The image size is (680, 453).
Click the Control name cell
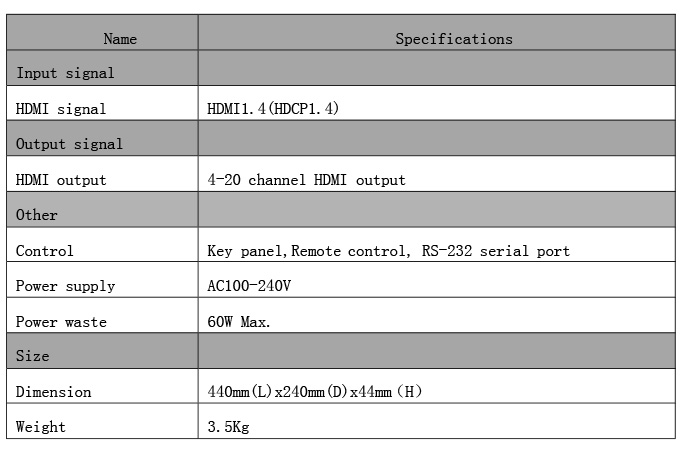(45, 251)
